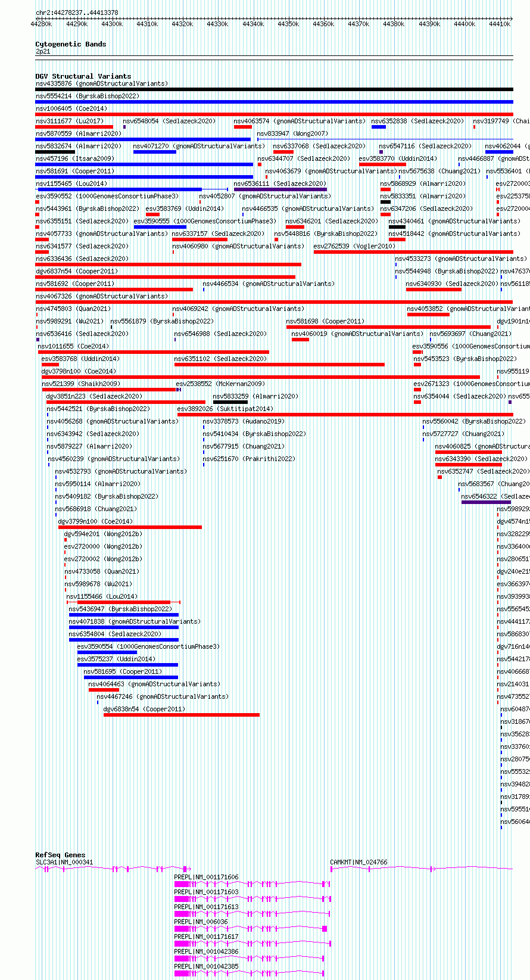Click nsv1011655 (Coe2014) label

73,346
